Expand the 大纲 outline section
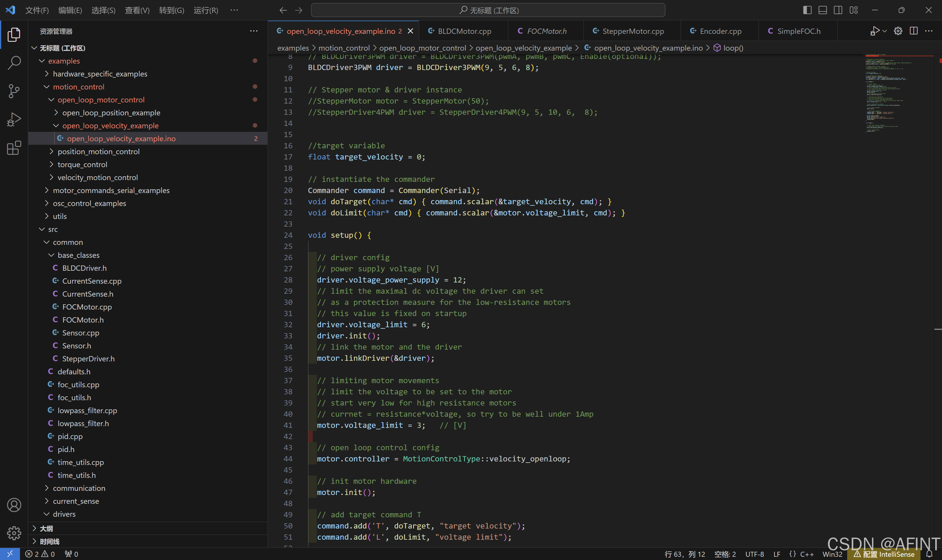This screenshot has width=942, height=560. (x=148, y=528)
